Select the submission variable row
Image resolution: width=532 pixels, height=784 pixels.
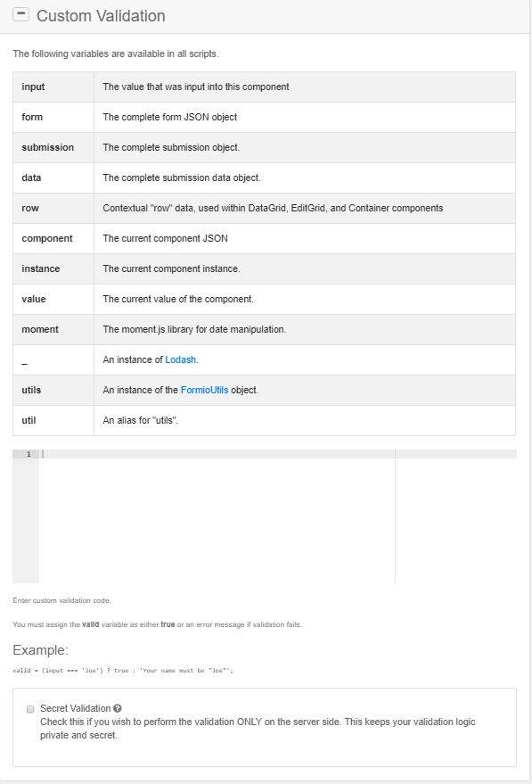point(178,147)
